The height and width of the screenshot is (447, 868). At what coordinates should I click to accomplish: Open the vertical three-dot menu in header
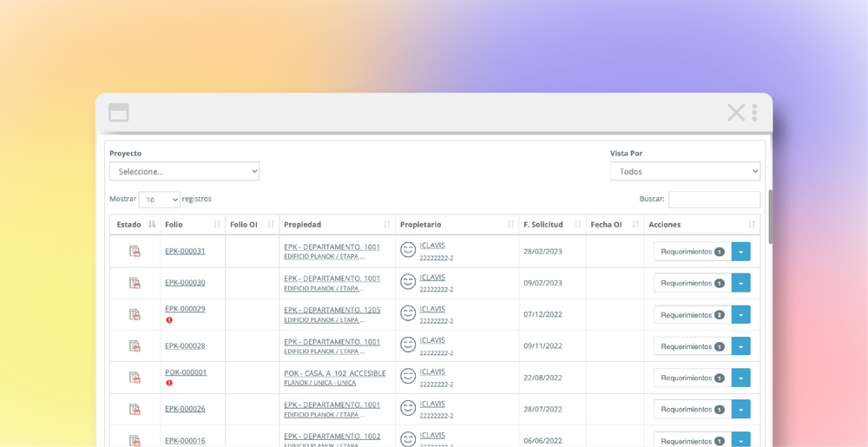(754, 113)
